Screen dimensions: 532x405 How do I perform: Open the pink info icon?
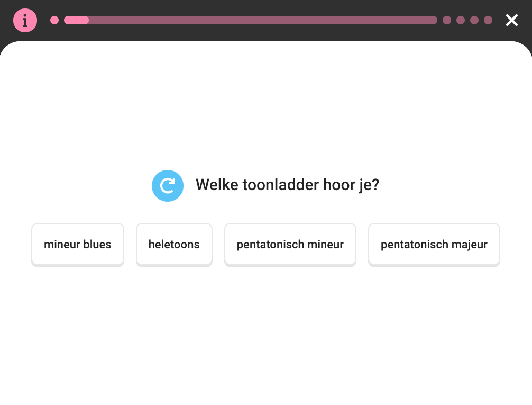click(25, 21)
